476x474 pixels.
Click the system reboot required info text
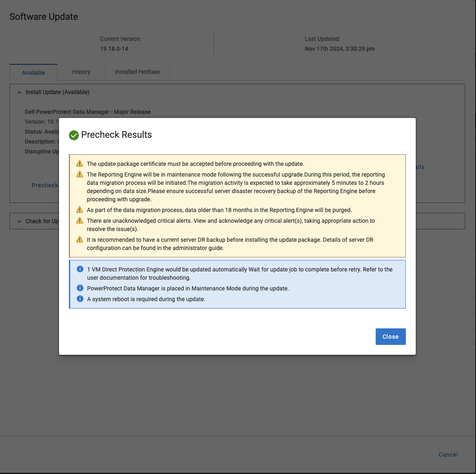click(146, 299)
